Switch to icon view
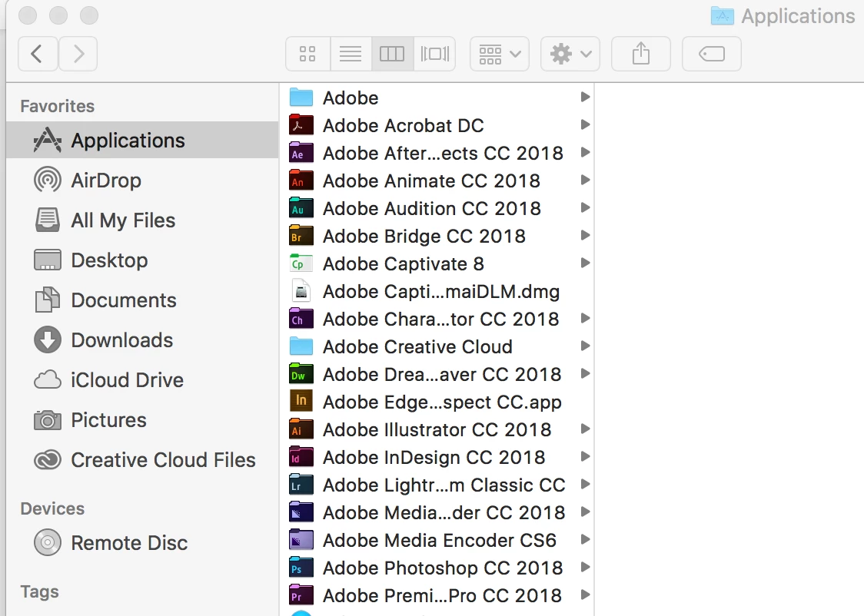Viewport: 864px width, 616px height. (x=307, y=54)
